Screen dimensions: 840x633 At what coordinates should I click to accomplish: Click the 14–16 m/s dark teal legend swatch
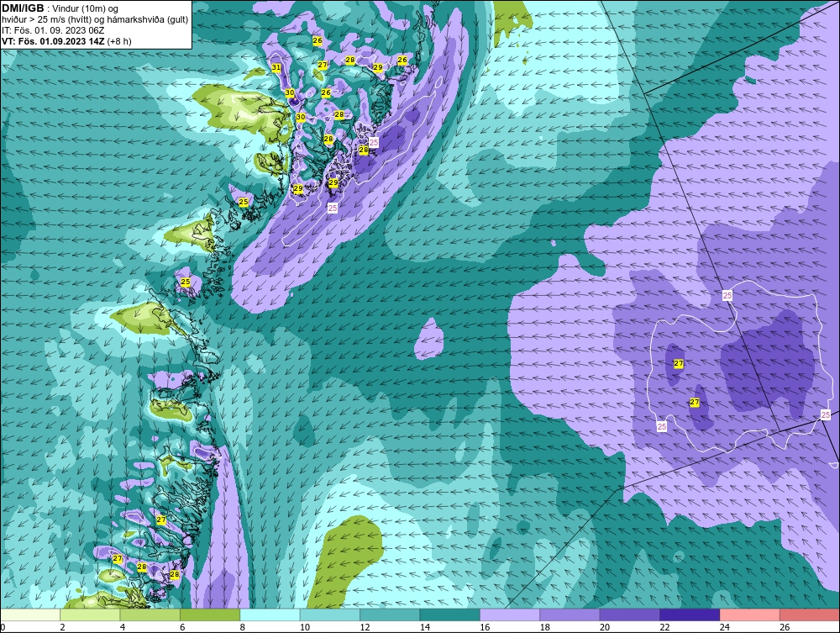(x=450, y=615)
